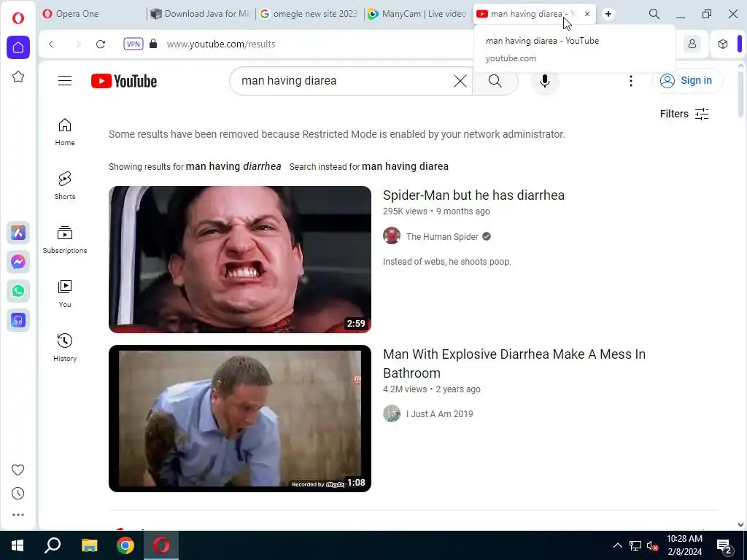Launch Google Chrome from the taskbar
Image resolution: width=747 pixels, height=560 pixels.
coord(125,545)
